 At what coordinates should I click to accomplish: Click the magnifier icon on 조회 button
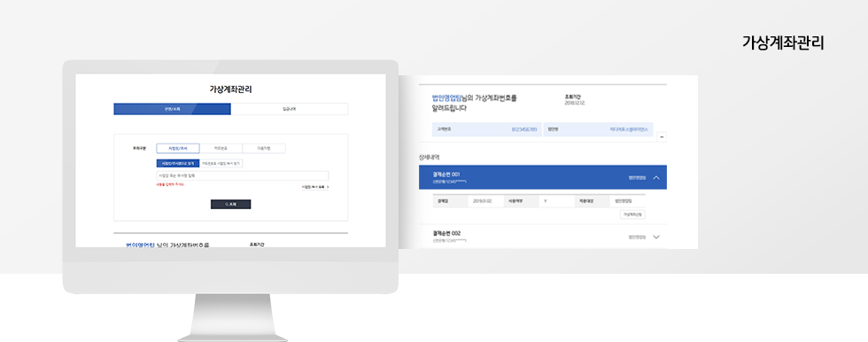(x=227, y=204)
